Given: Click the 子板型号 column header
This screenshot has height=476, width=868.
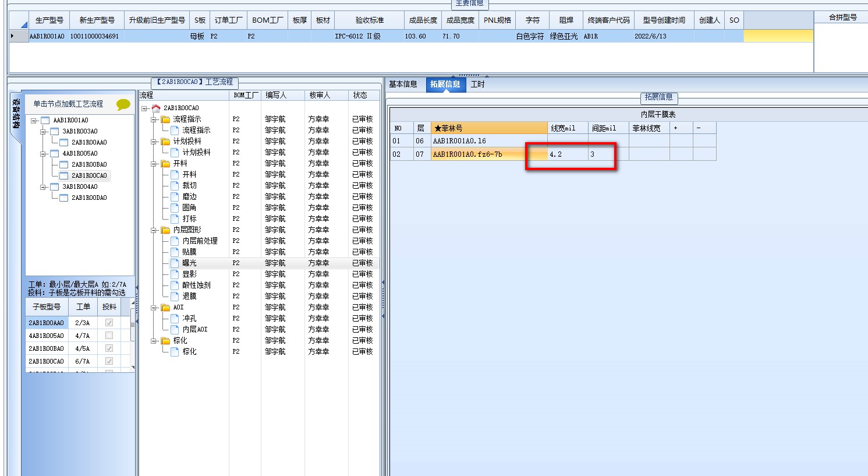Looking at the screenshot, I should [x=47, y=306].
